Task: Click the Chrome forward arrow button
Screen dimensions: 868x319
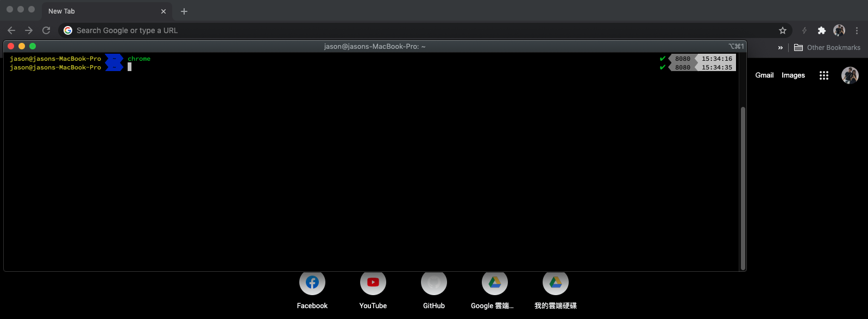Action: coord(29,30)
